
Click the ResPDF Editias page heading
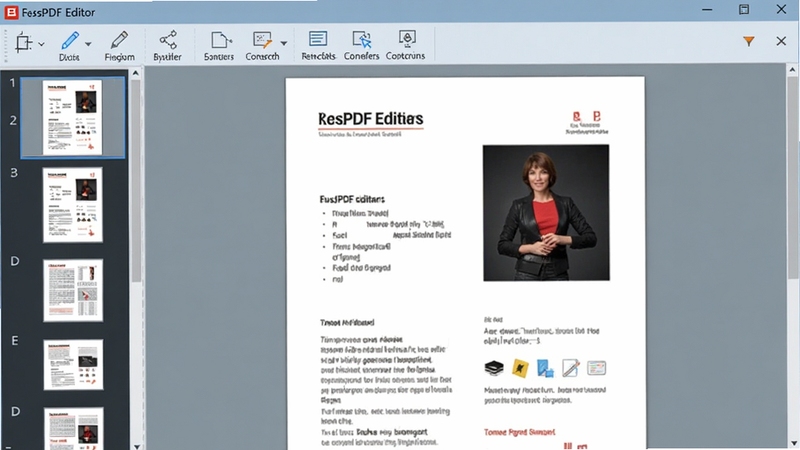370,119
